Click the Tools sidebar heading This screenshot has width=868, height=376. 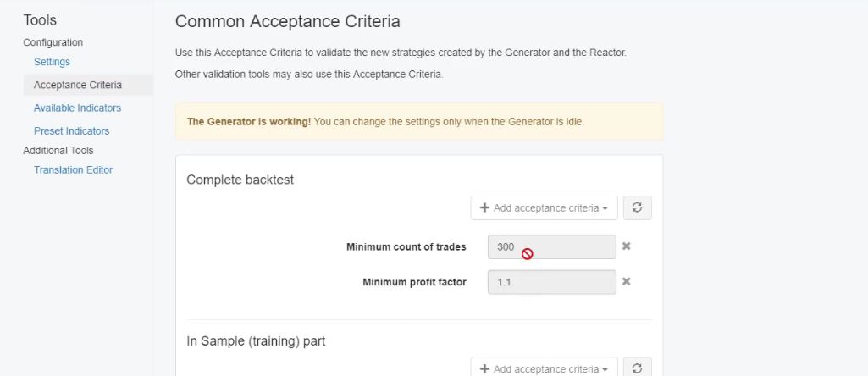coord(40,19)
